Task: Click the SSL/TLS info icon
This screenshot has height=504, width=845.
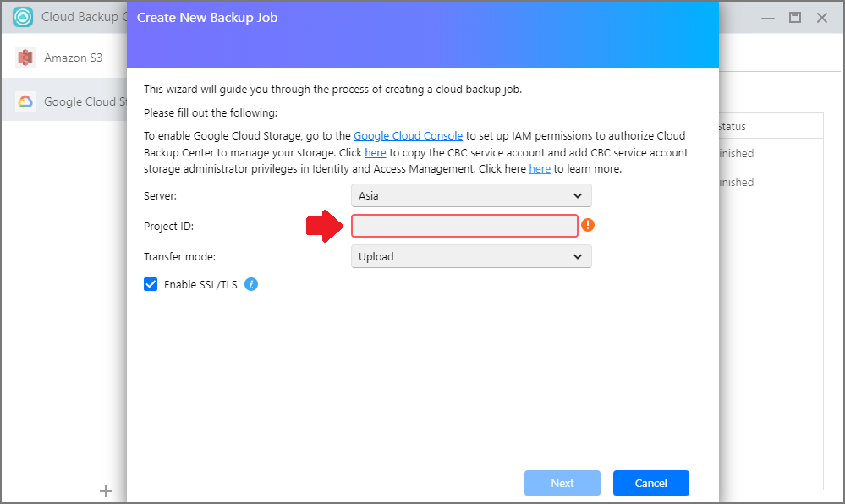Action: [251, 284]
